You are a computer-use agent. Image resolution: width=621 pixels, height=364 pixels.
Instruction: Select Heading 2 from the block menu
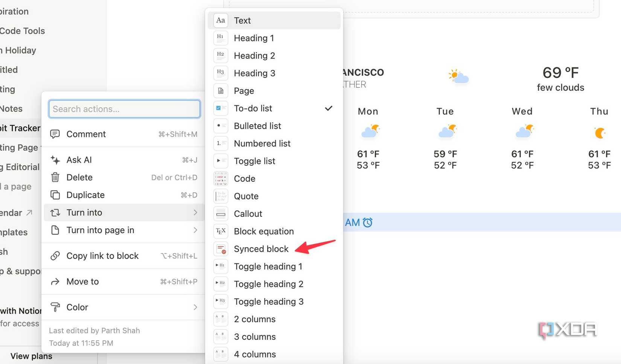coord(254,55)
